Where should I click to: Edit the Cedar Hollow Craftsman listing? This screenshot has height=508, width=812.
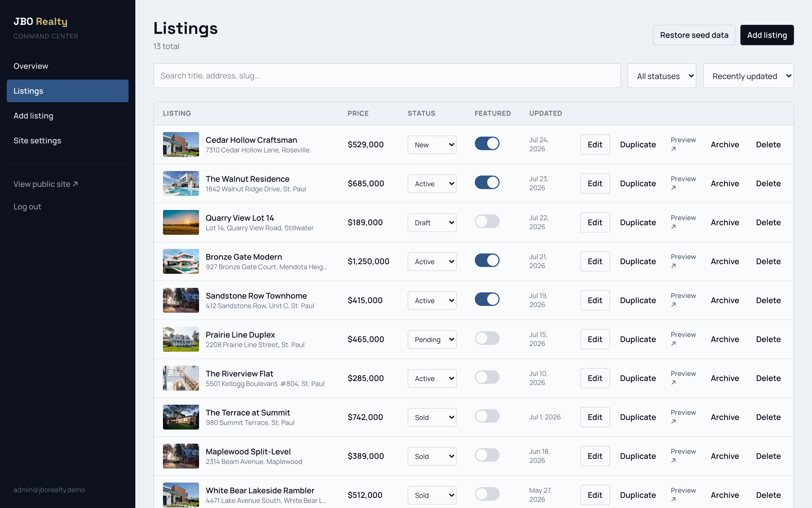(595, 144)
